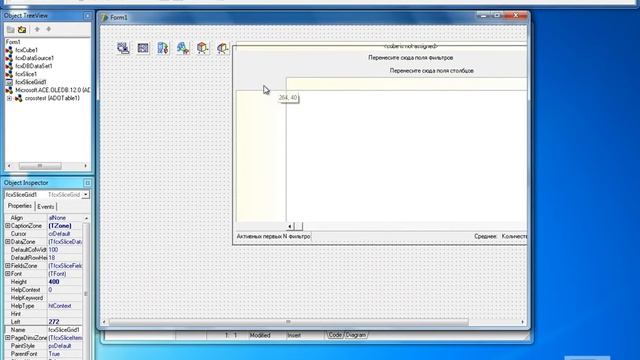This screenshot has width=640, height=360.
Task: Expand the Font property
Action: 7,274
